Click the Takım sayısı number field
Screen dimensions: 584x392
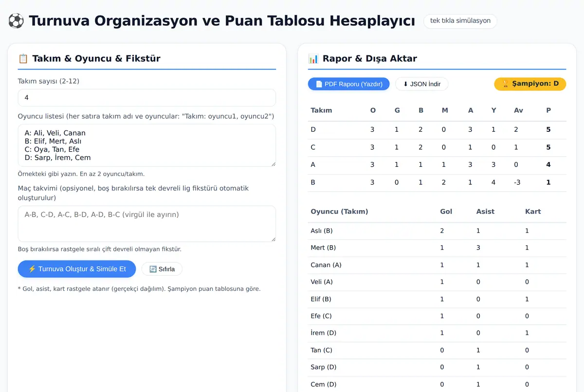pyautogui.click(x=147, y=98)
